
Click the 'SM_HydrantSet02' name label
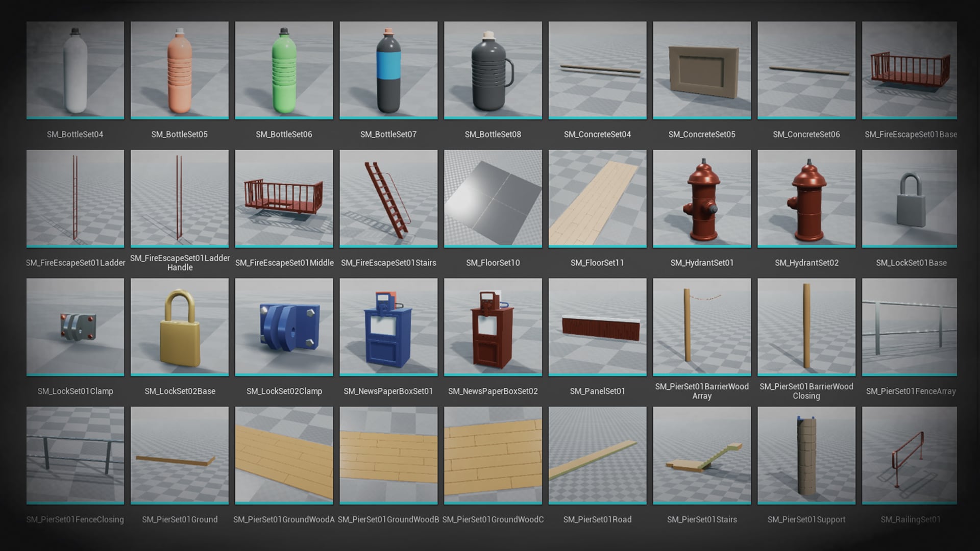click(x=806, y=263)
